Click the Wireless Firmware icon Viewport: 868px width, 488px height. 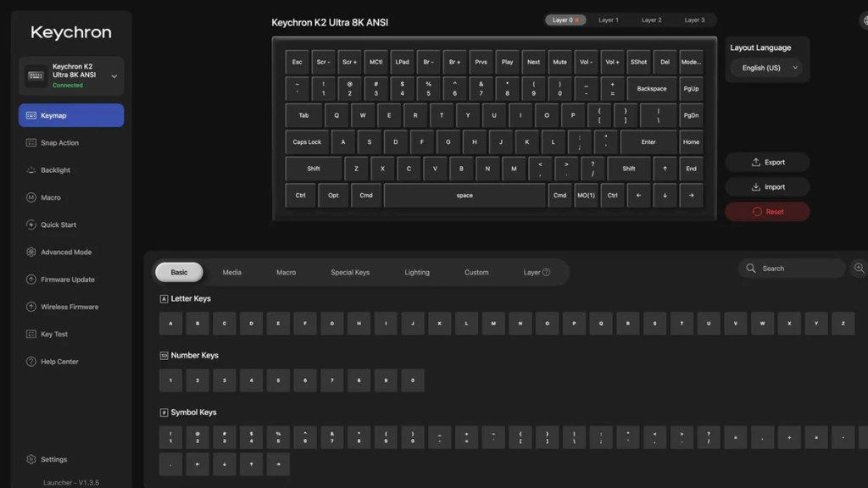[31, 307]
